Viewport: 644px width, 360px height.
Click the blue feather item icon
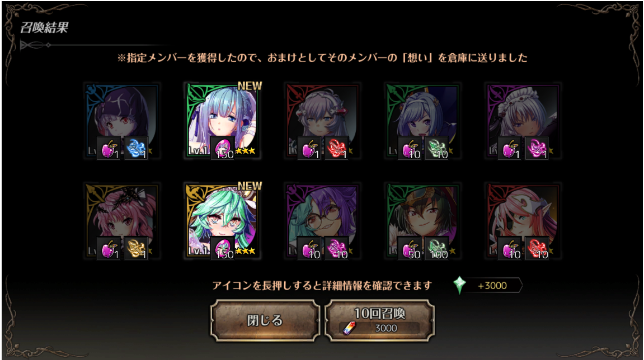click(135, 148)
